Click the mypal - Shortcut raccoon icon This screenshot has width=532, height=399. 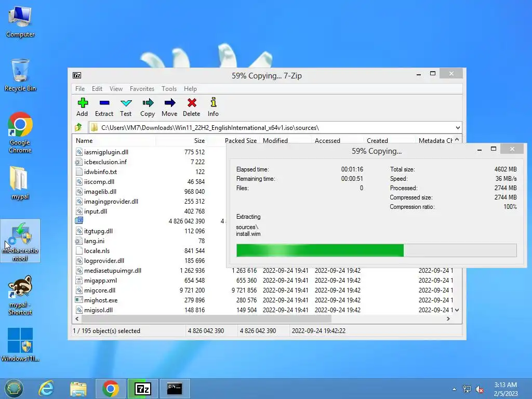click(20, 295)
